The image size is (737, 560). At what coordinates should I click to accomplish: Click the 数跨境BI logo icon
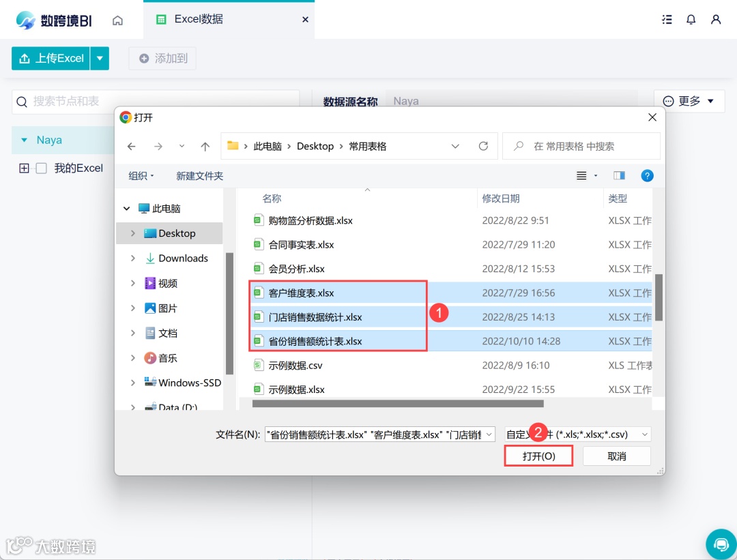coord(25,18)
